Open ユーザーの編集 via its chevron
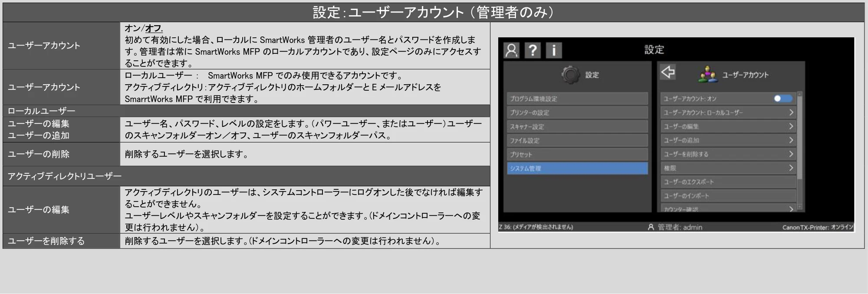Viewport: 868px width, 294px height. click(x=791, y=126)
